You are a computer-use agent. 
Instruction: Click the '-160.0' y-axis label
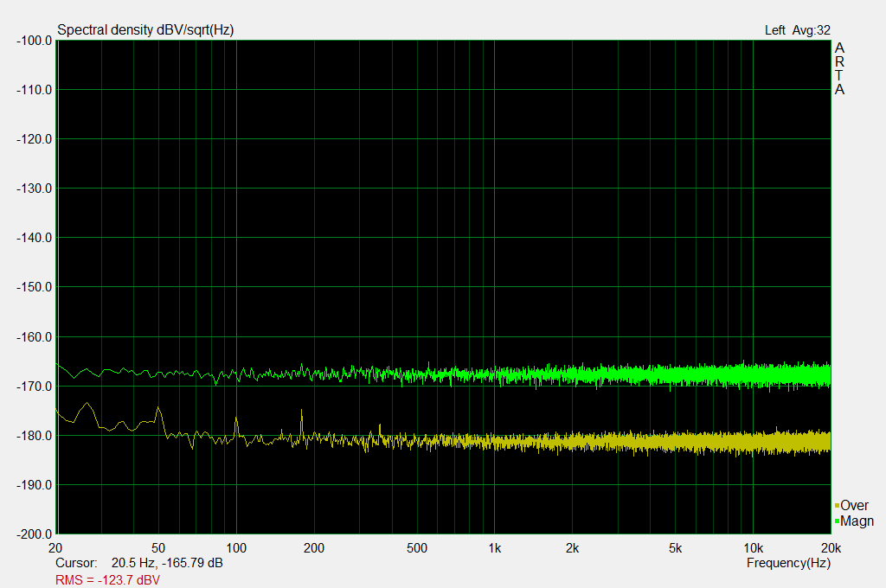(x=34, y=337)
